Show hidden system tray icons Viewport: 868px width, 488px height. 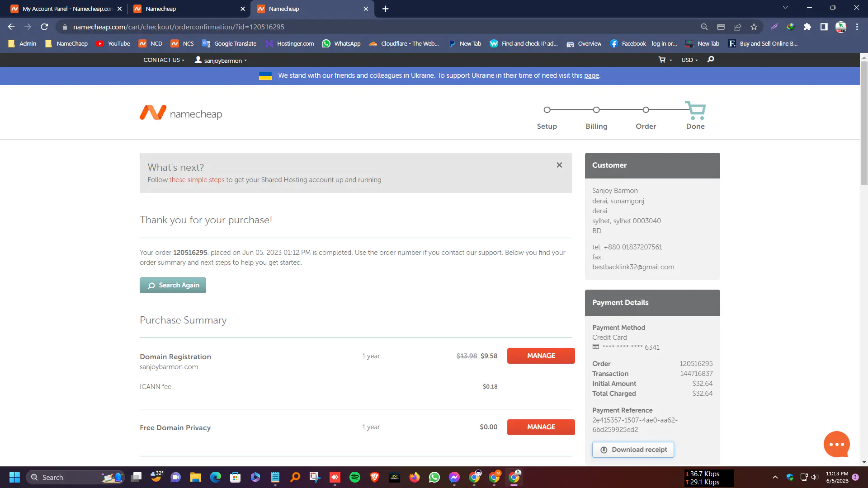[x=775, y=477]
